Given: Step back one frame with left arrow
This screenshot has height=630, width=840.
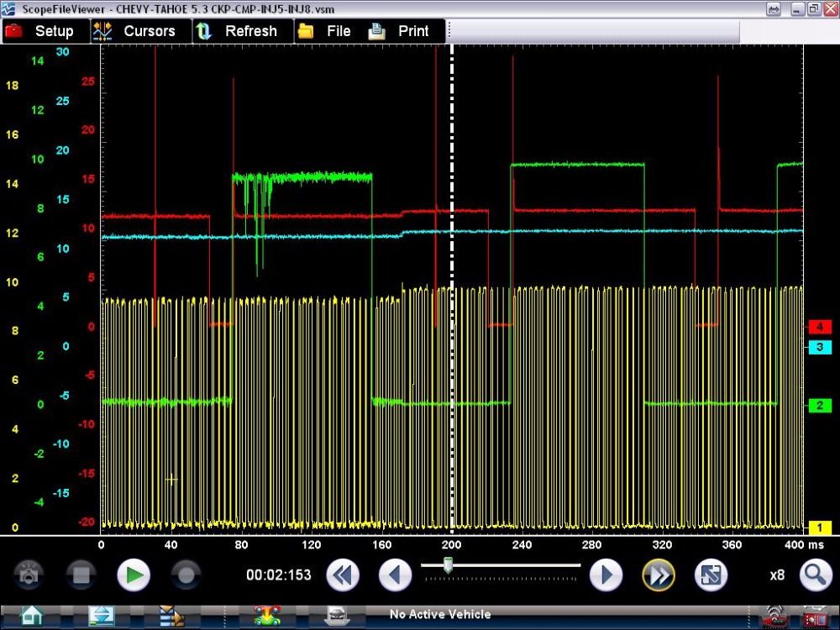Looking at the screenshot, I should (x=395, y=575).
